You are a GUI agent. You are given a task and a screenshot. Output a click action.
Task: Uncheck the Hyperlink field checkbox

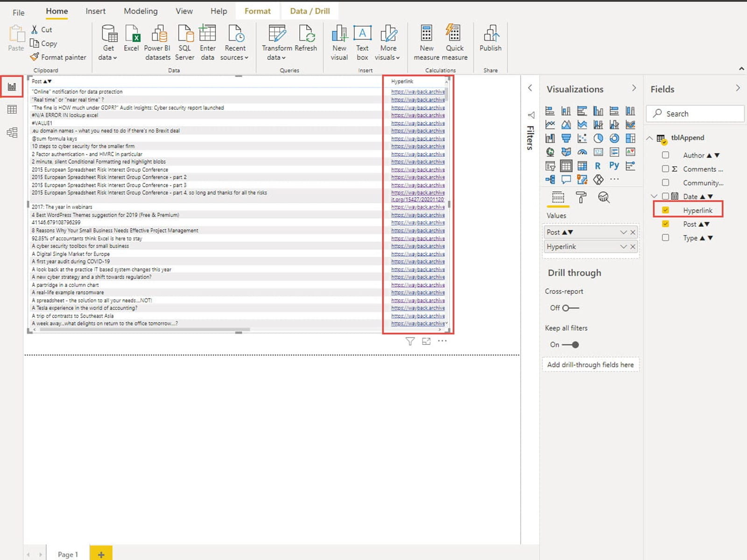pos(665,210)
